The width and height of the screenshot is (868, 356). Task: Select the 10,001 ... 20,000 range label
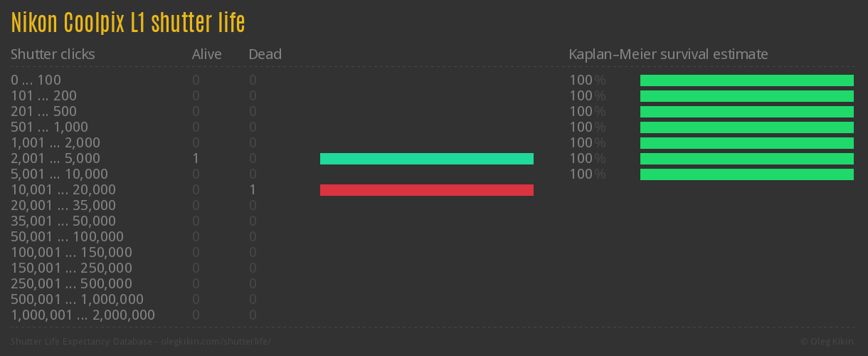tap(63, 190)
